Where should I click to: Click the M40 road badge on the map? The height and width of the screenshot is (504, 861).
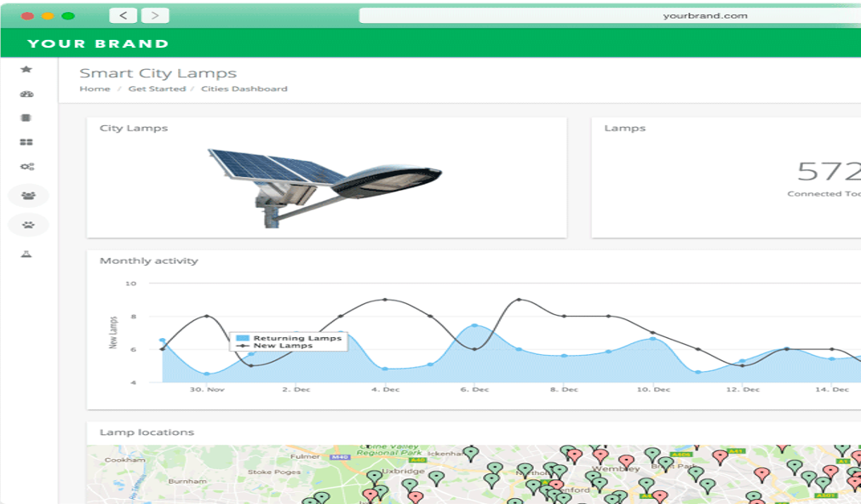point(340,457)
